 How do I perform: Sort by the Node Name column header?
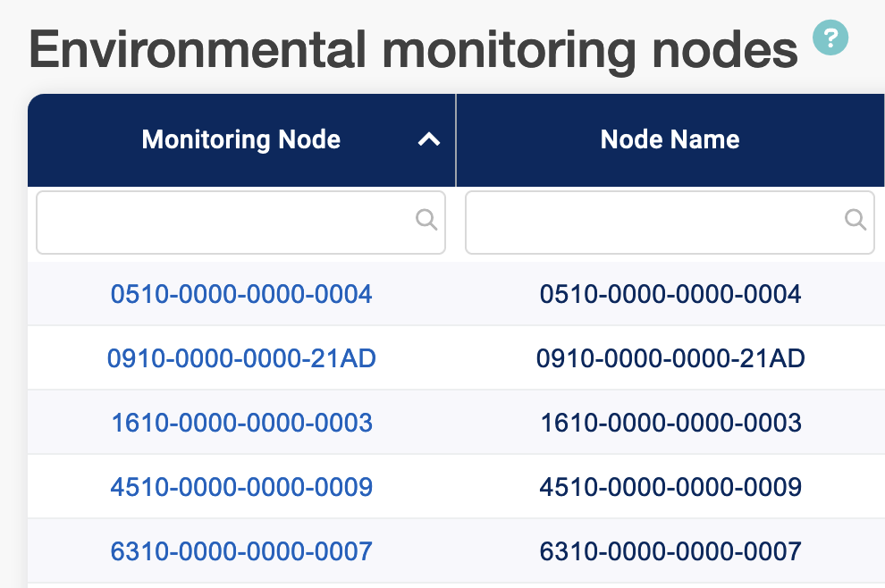click(x=670, y=139)
